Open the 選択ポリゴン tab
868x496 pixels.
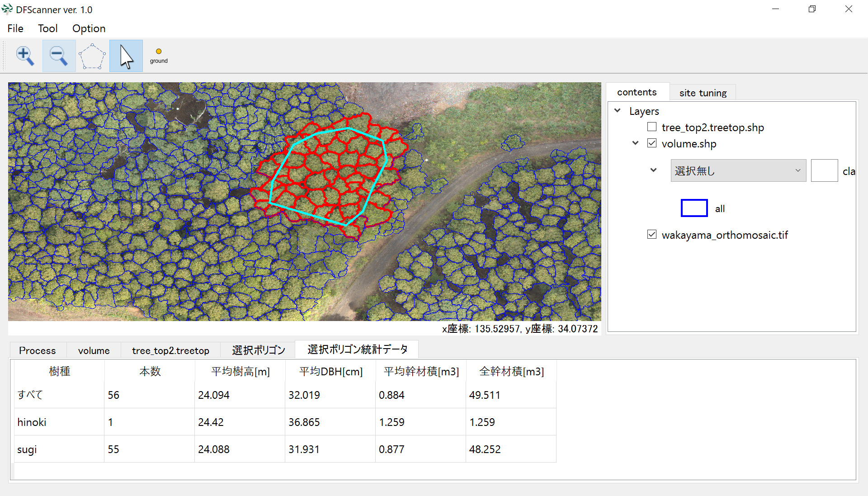point(258,350)
